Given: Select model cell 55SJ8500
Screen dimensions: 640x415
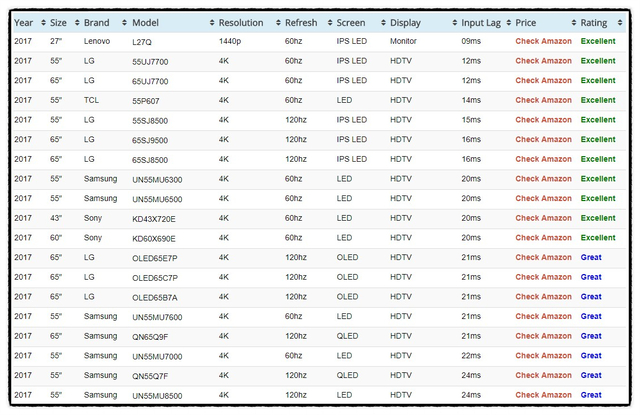Looking at the screenshot, I should point(150,121).
